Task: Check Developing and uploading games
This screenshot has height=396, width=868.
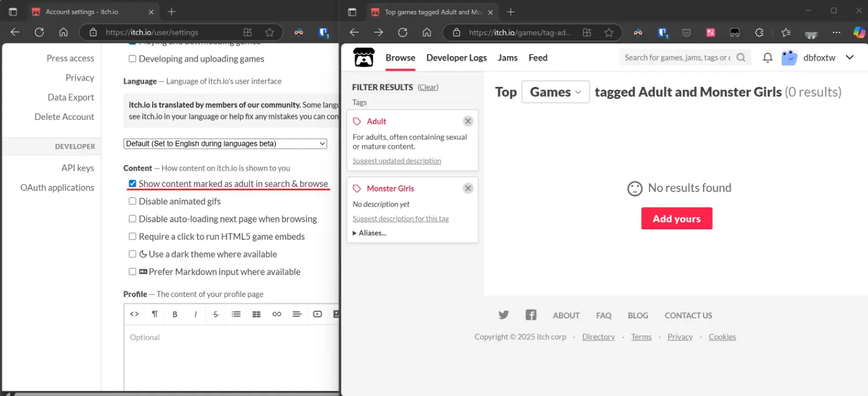Action: coord(133,58)
